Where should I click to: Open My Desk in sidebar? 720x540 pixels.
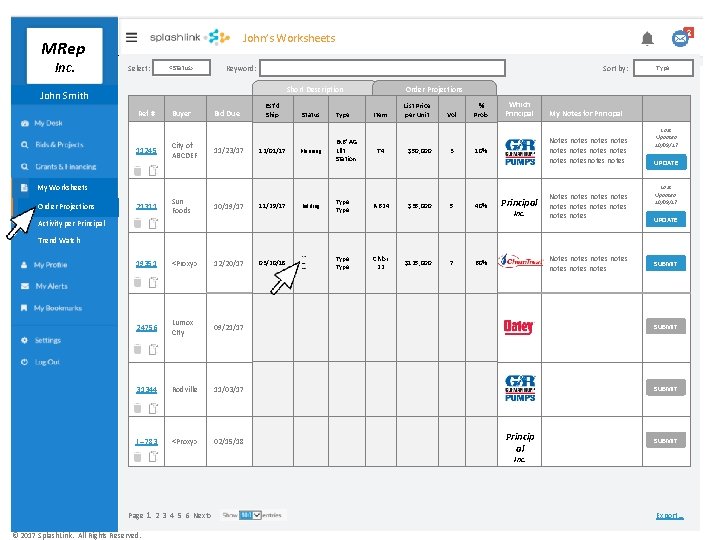point(48,123)
